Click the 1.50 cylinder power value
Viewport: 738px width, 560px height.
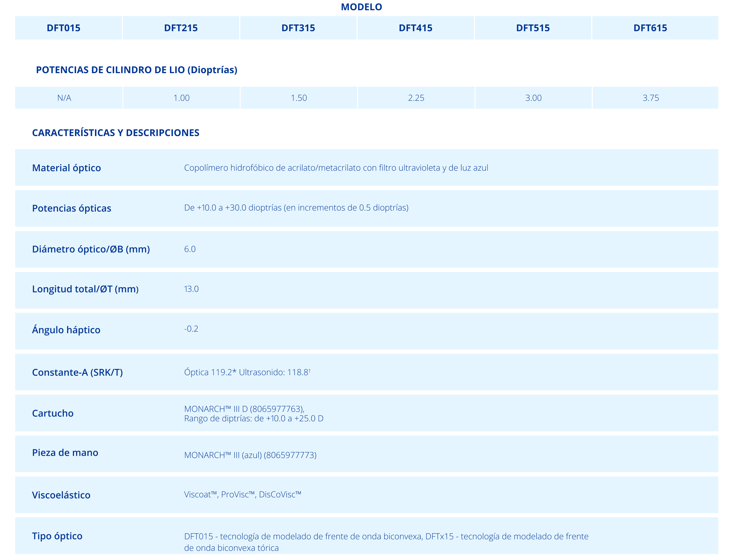[299, 98]
